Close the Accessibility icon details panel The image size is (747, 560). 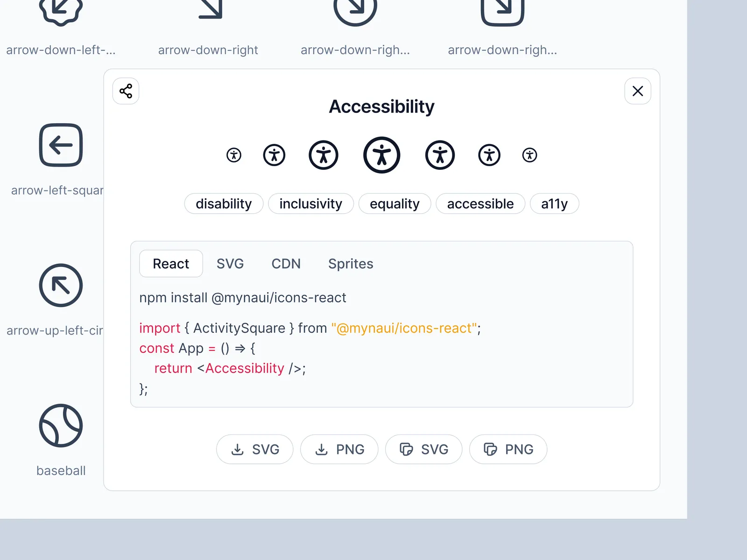pyautogui.click(x=637, y=91)
